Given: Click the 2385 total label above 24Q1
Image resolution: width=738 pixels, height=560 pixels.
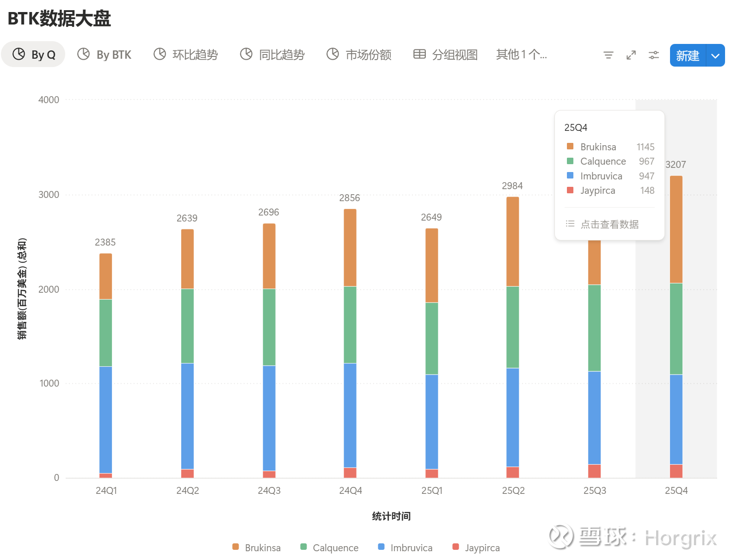Looking at the screenshot, I should (105, 242).
